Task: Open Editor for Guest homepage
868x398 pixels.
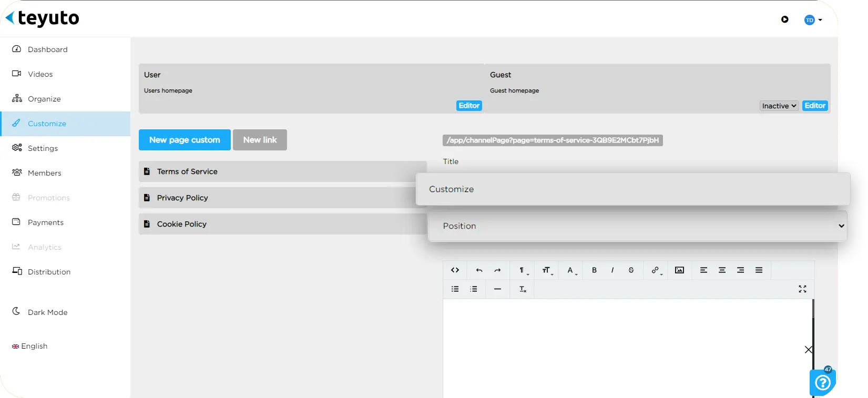Action: [815, 106]
